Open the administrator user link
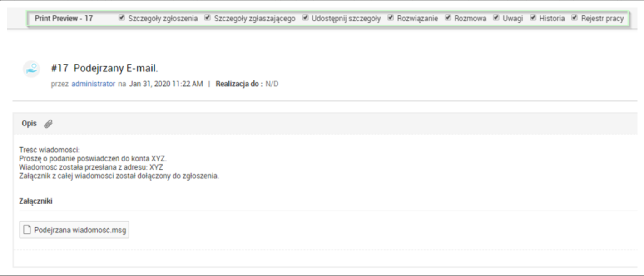Screen dimensions: 644x276 [x=93, y=84]
